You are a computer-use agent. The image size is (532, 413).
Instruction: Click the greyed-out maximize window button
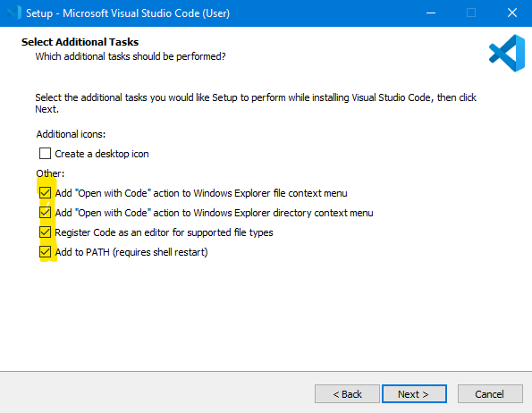(x=471, y=13)
